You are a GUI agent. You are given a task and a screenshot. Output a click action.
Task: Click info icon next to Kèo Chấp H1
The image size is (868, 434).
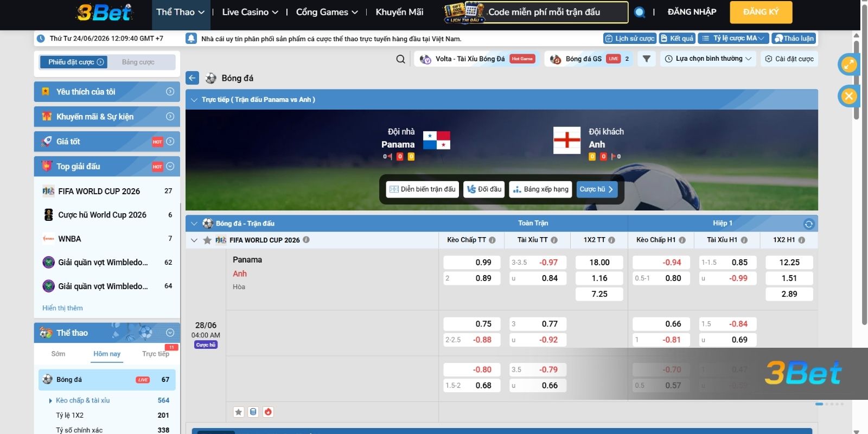pyautogui.click(x=682, y=240)
